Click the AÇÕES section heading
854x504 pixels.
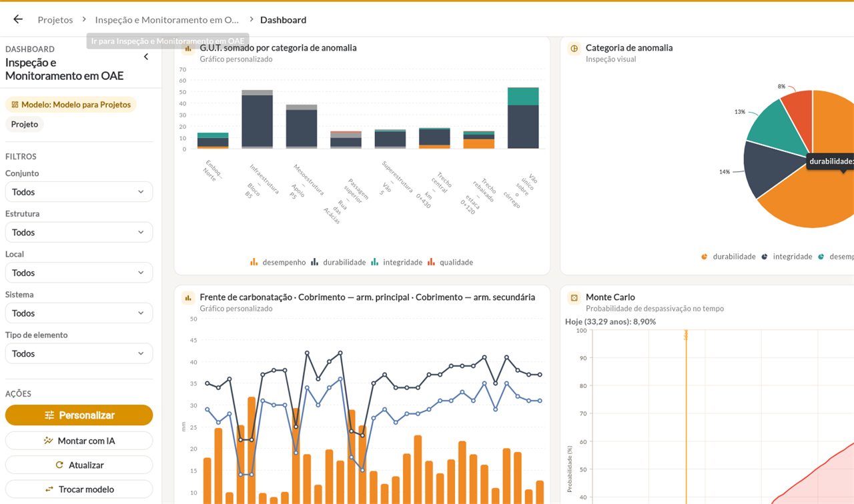click(18, 394)
